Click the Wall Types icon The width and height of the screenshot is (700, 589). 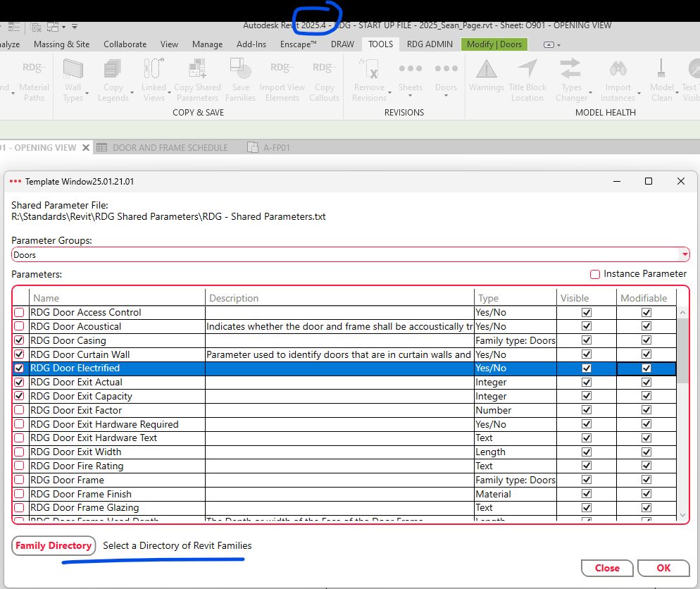coord(73,70)
